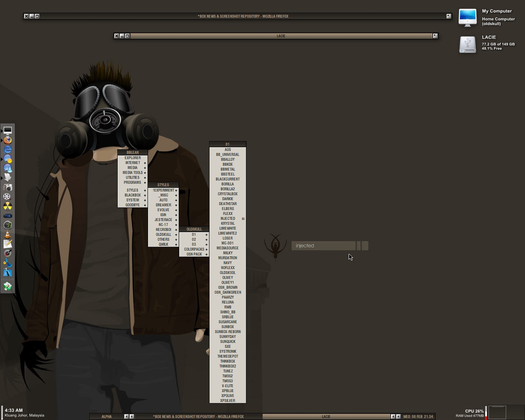Click the blue wrench tools dock icon
Viewport: 525px width, 420px height.
point(7,263)
